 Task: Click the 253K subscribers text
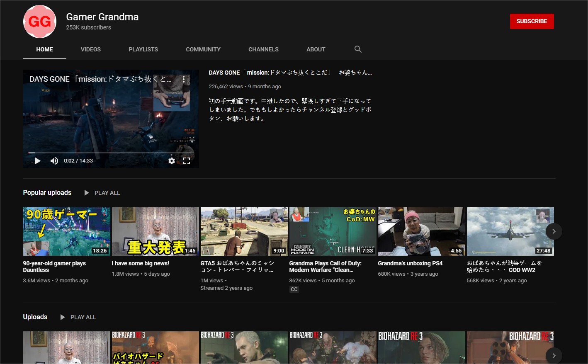pos(89,27)
